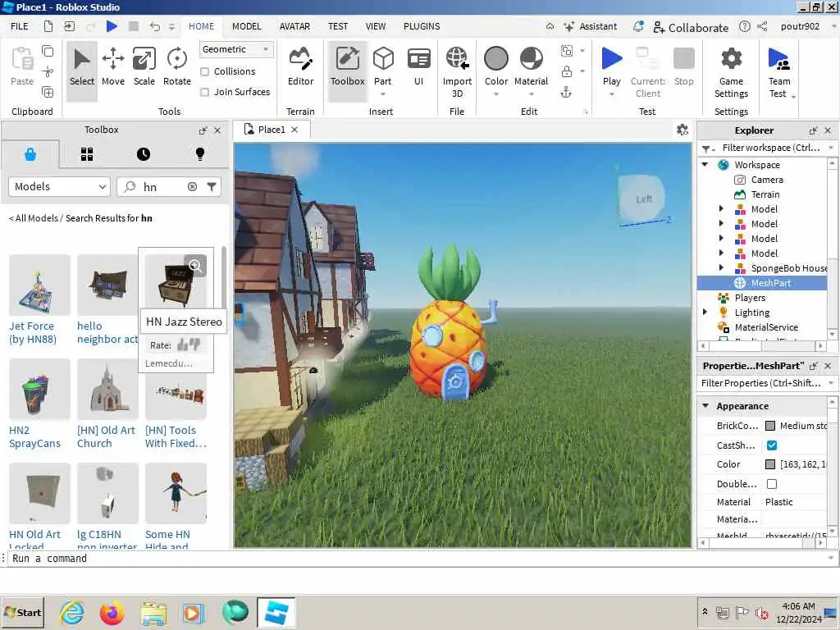840x630 pixels.
Task: Start Team Test
Action: coord(779,71)
